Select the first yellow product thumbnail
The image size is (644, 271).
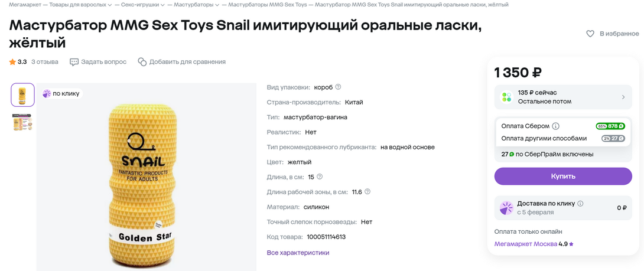(x=22, y=95)
